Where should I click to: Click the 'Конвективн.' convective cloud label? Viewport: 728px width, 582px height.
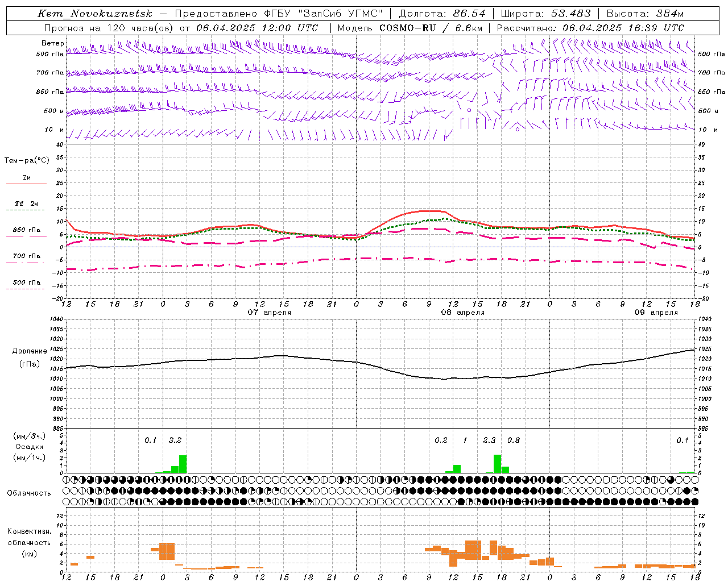[29, 531]
